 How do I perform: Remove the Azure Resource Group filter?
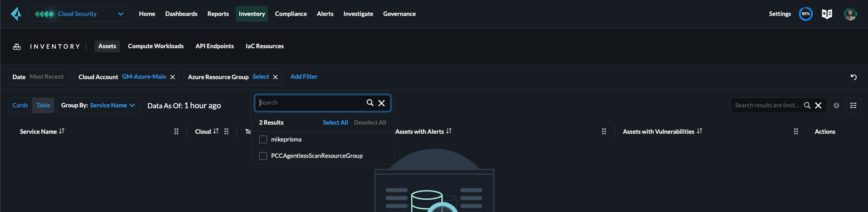pyautogui.click(x=275, y=77)
